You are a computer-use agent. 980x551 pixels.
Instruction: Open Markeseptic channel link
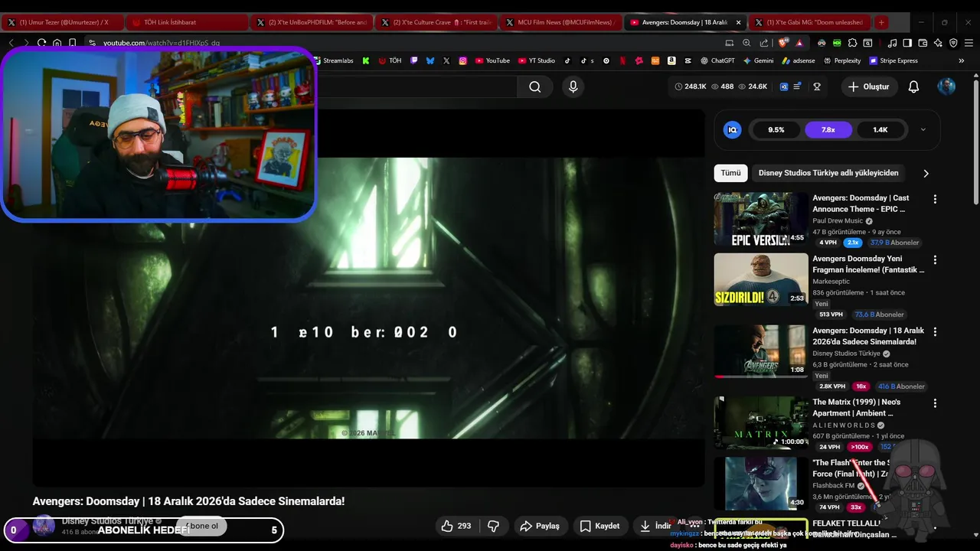[x=831, y=282]
